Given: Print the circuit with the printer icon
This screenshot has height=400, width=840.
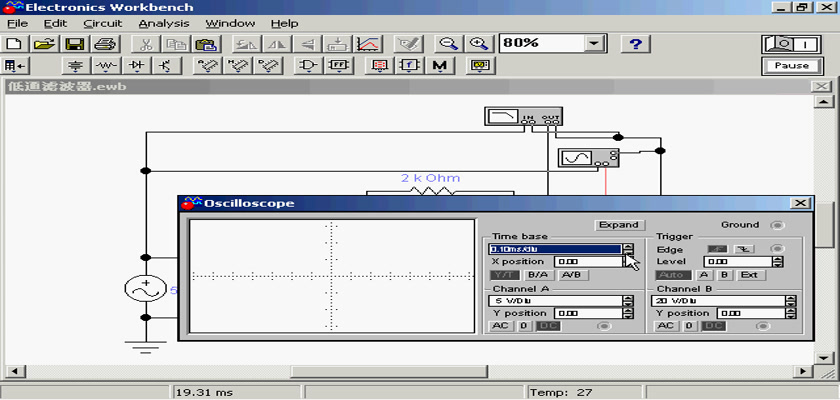Looking at the screenshot, I should tap(104, 44).
